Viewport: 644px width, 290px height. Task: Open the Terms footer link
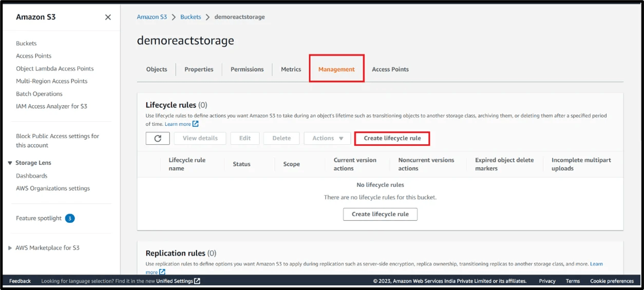(573, 281)
